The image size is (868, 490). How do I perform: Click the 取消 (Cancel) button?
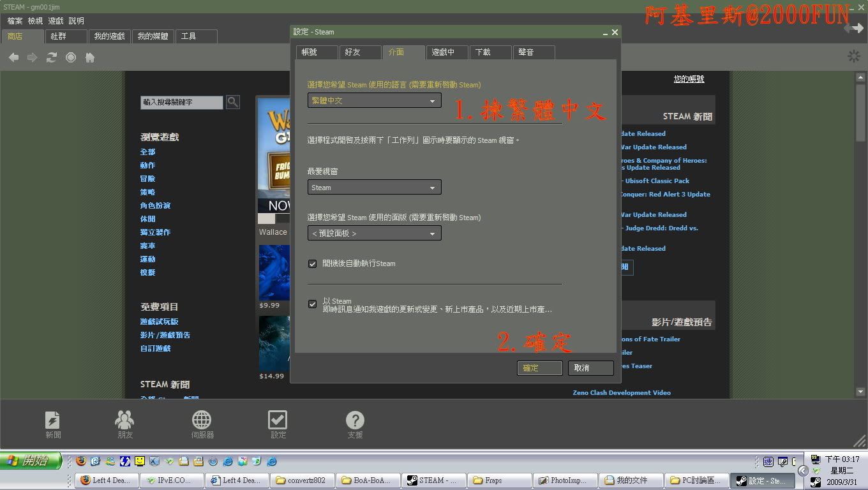click(590, 368)
